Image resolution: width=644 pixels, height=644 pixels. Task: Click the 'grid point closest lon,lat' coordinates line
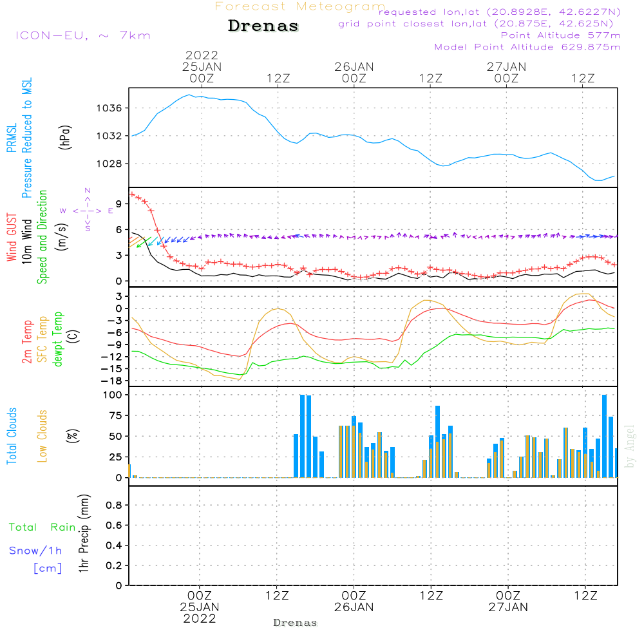point(476,24)
